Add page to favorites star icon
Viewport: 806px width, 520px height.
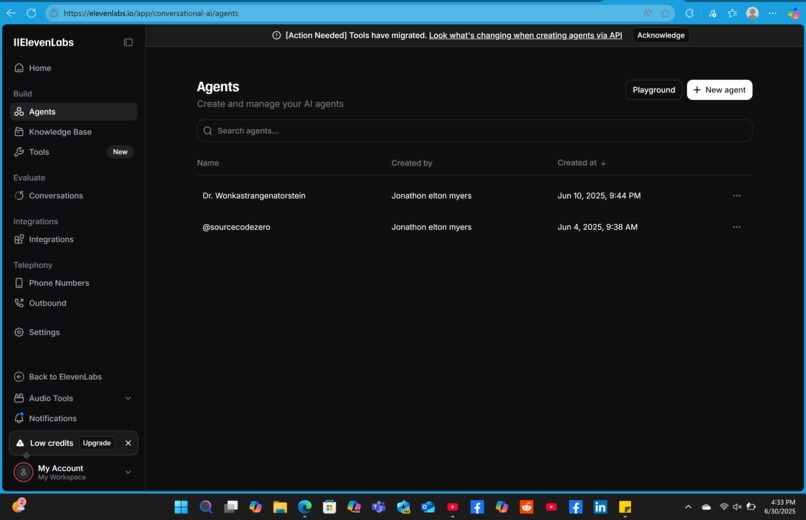click(665, 13)
